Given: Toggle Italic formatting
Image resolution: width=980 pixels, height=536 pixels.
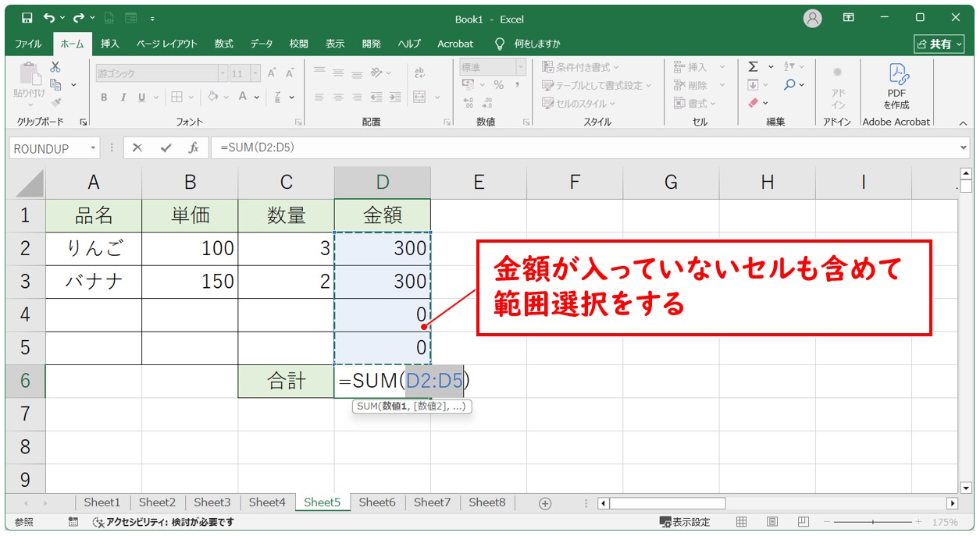Looking at the screenshot, I should (123, 98).
